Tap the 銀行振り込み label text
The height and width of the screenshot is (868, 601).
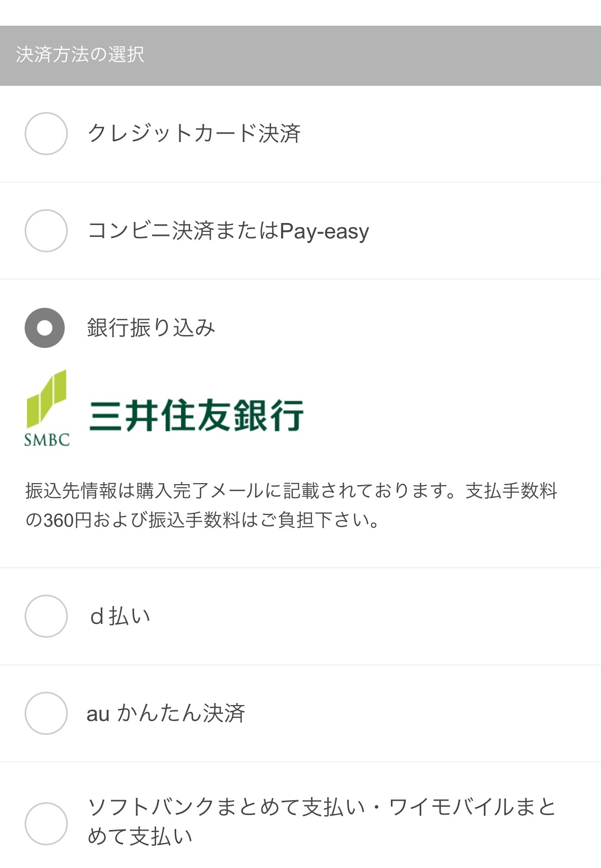[151, 328]
